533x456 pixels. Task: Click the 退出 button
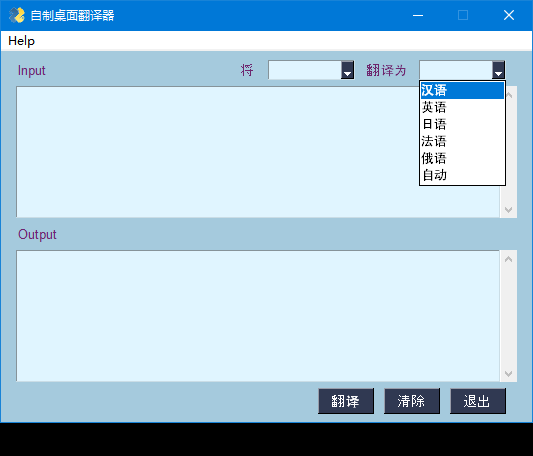click(x=478, y=401)
